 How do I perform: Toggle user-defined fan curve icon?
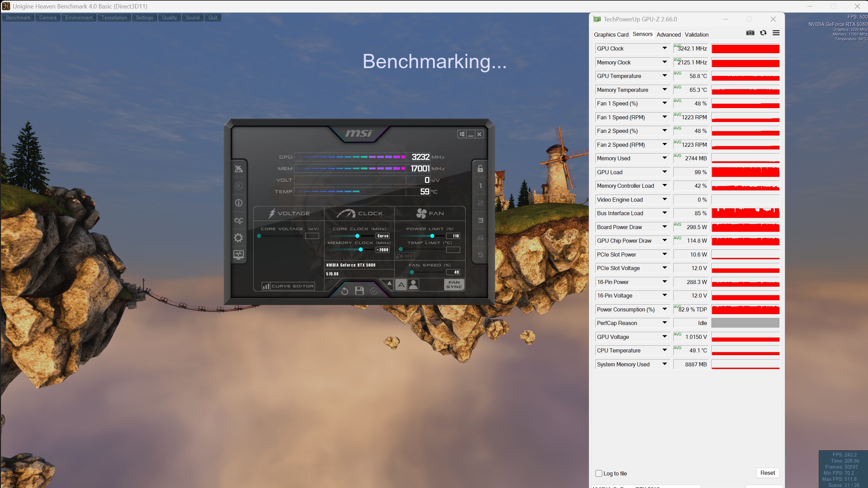pos(413,285)
